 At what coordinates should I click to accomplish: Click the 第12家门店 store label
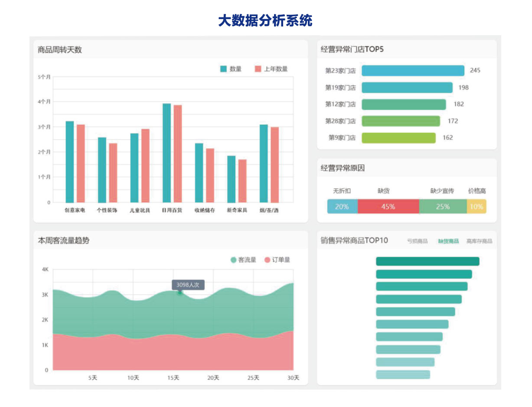point(340,105)
